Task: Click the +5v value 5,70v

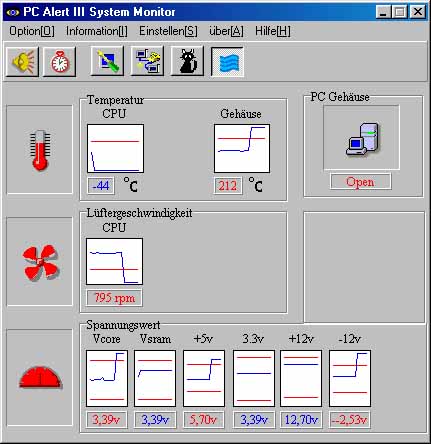Action: click(203, 420)
